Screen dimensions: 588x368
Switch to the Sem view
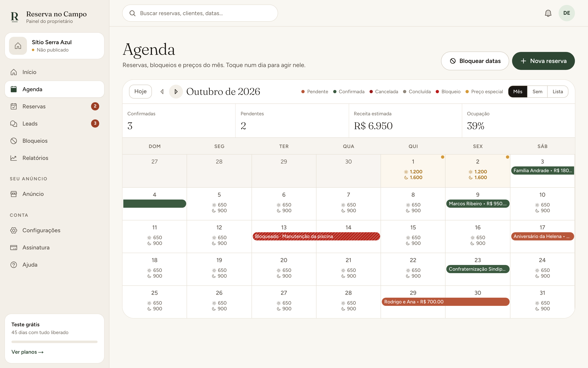point(537,92)
